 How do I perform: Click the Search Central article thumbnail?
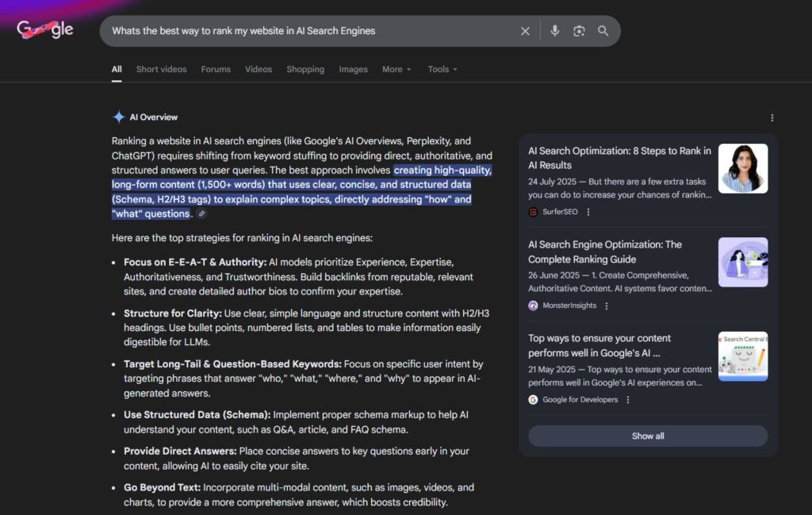743,356
